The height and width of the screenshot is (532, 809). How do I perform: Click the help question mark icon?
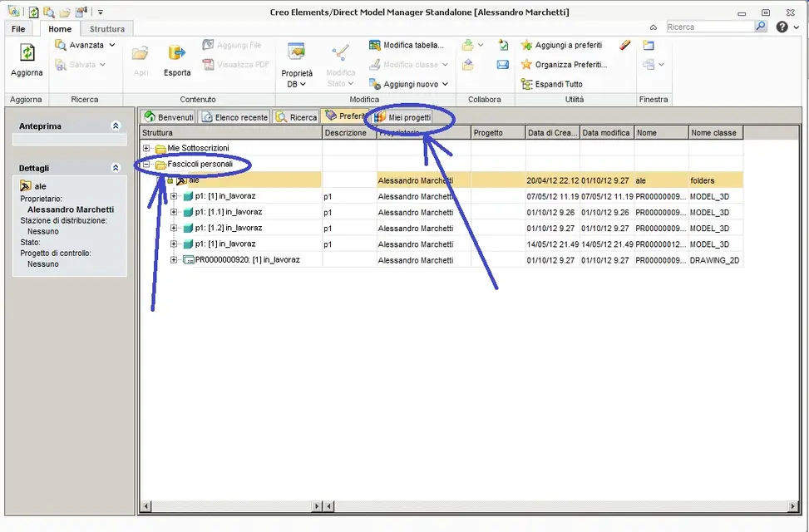click(782, 27)
